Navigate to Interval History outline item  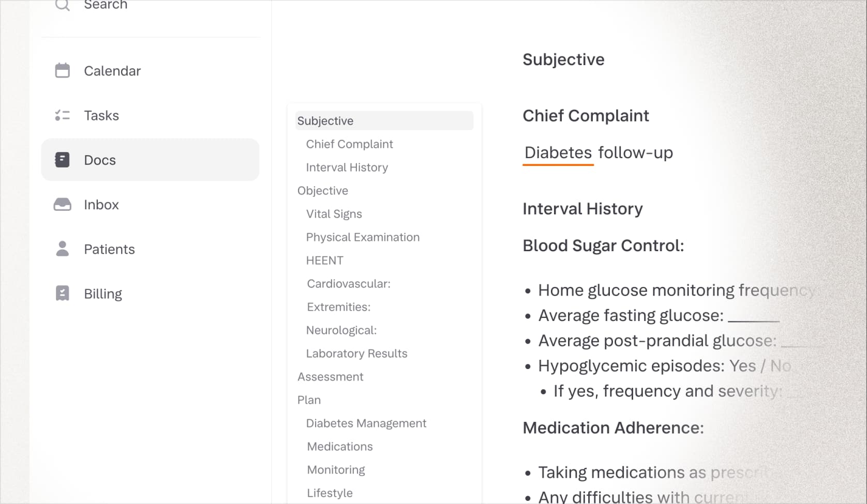coord(347,167)
